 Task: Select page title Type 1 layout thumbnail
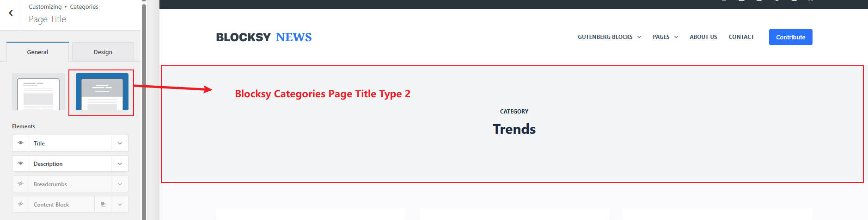coord(38,92)
